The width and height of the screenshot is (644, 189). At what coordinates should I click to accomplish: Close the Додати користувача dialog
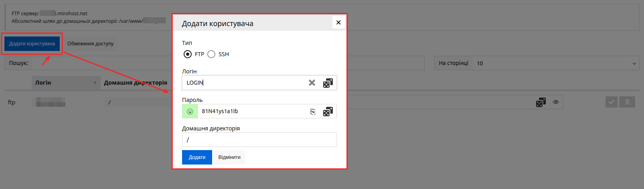pyautogui.click(x=338, y=22)
